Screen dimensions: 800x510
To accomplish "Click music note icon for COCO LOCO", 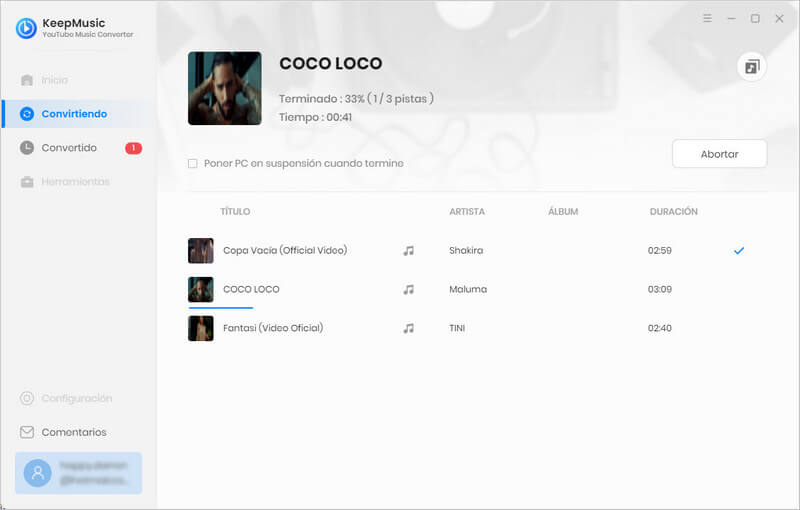I will [409, 289].
